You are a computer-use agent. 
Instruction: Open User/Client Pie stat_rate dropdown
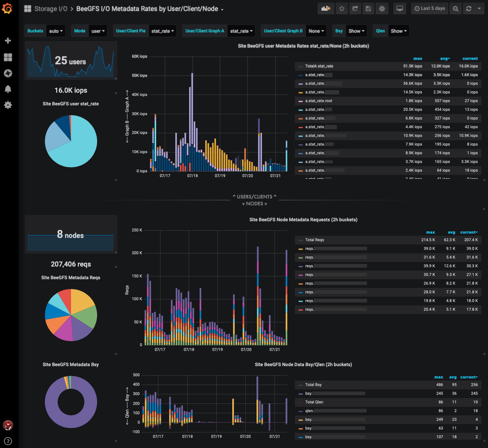click(x=163, y=31)
